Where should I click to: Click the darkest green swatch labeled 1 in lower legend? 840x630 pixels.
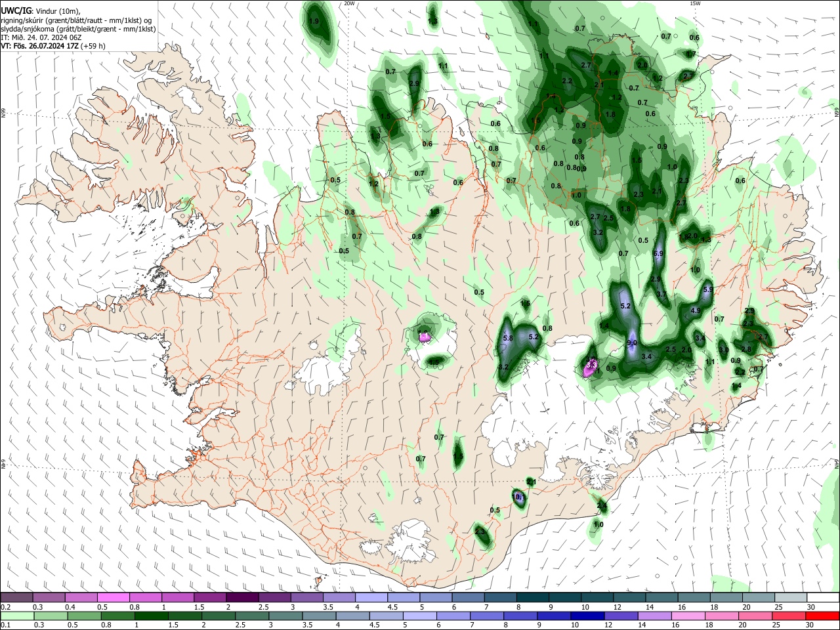click(151, 616)
